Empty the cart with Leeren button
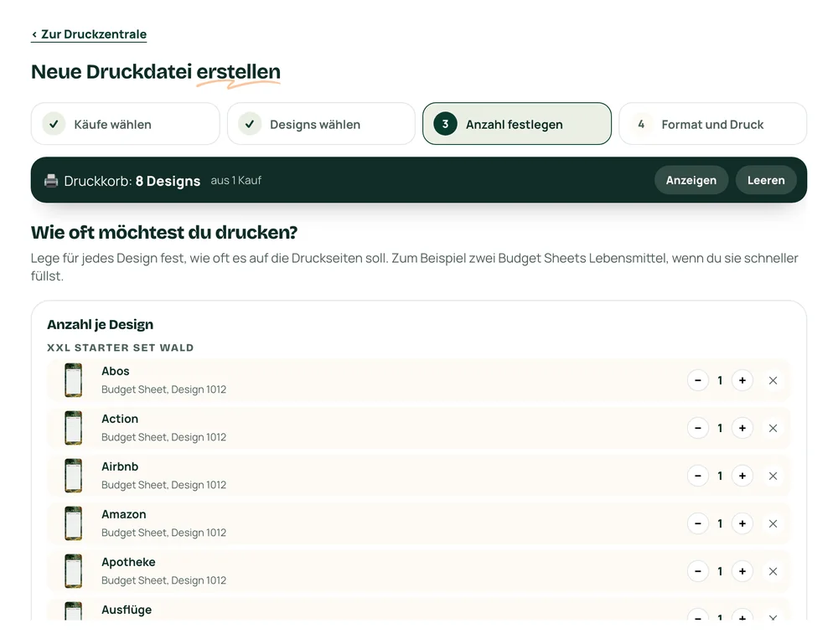 click(x=766, y=180)
